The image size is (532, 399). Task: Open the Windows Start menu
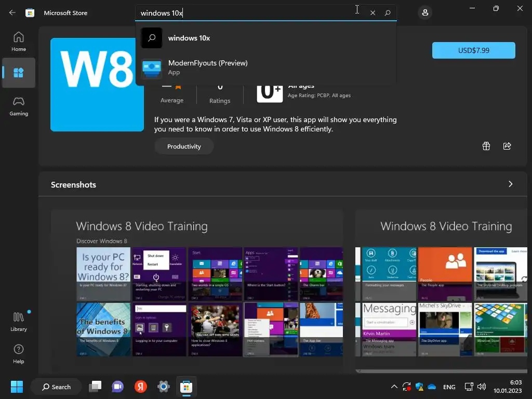pos(17,387)
